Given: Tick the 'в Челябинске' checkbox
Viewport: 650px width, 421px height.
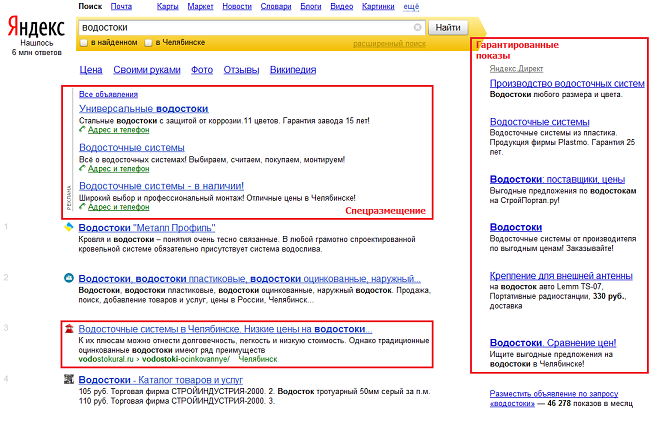Looking at the screenshot, I should [x=148, y=43].
